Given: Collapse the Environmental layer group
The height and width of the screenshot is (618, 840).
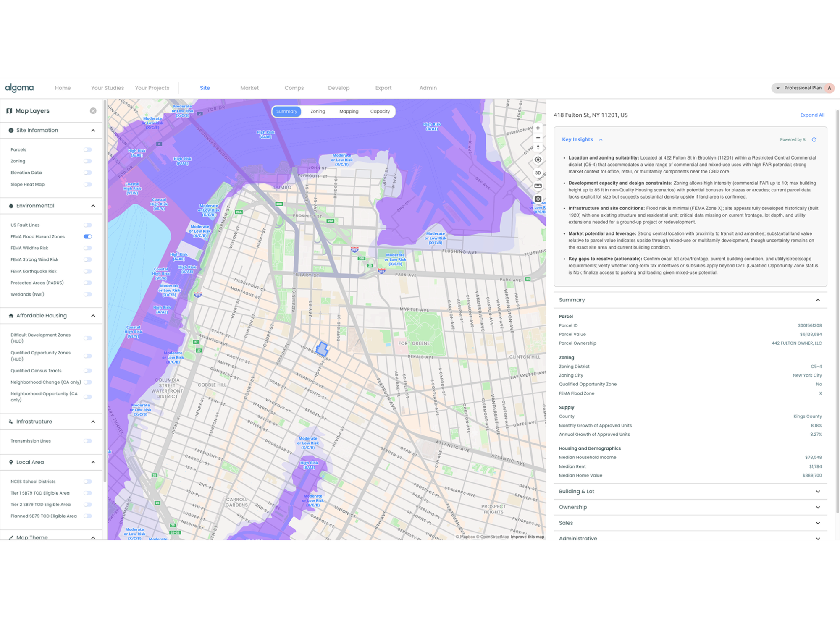Looking at the screenshot, I should 93,206.
